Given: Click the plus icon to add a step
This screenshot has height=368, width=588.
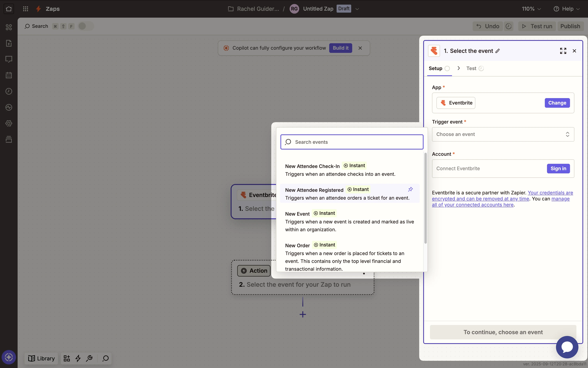Looking at the screenshot, I should tap(303, 315).
